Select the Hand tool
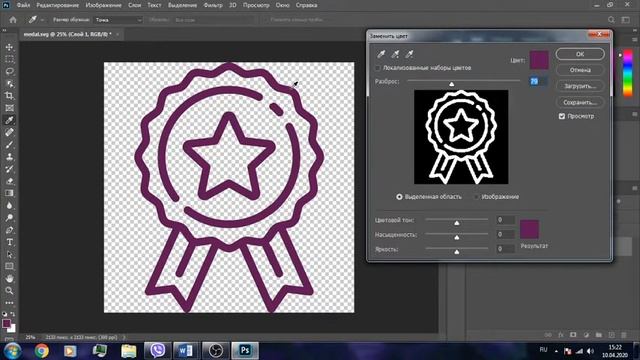The image size is (640, 360). pos(9,279)
